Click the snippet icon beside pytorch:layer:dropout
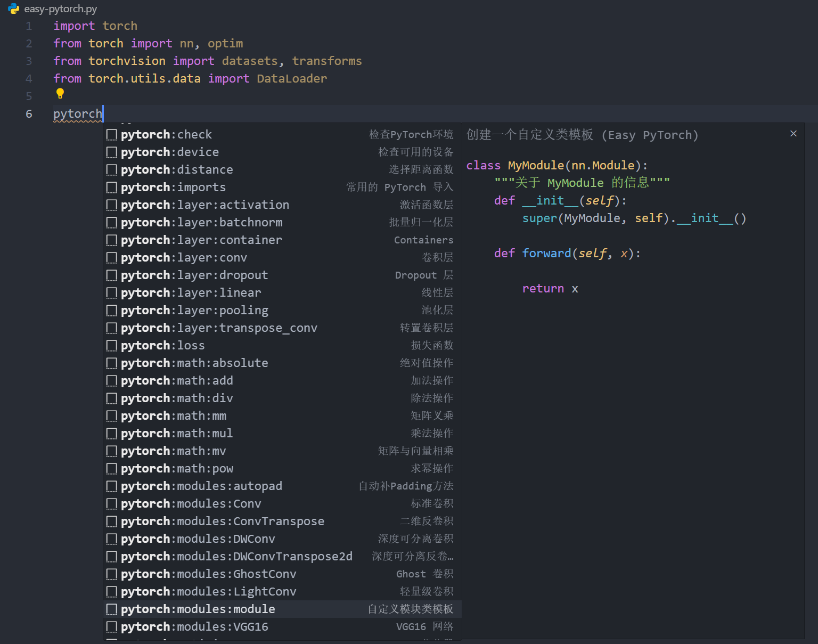The width and height of the screenshot is (818, 644). pyautogui.click(x=112, y=275)
